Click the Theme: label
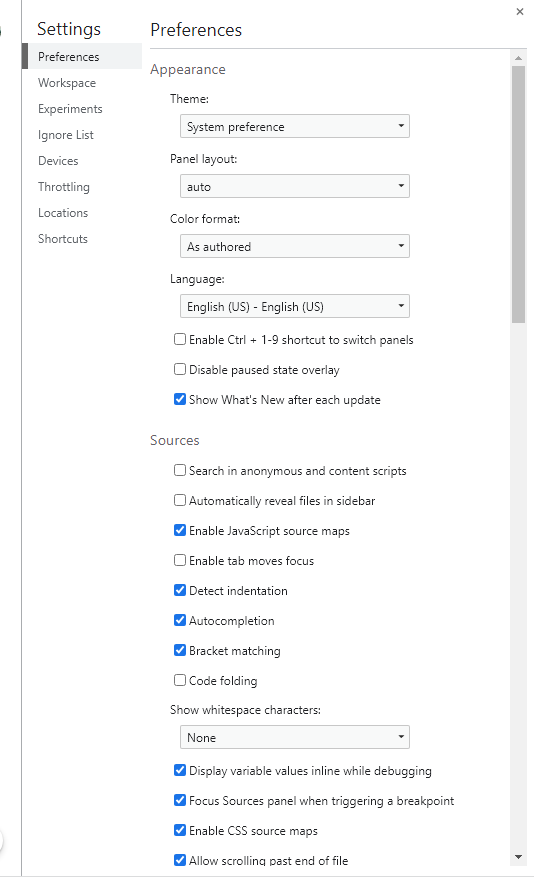The image size is (534, 883). (x=189, y=99)
